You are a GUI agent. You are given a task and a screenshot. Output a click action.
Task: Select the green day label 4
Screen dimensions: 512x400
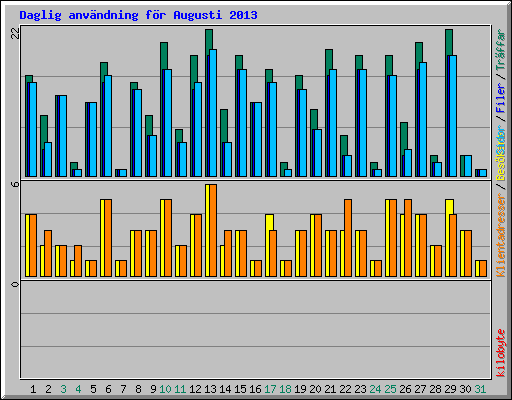click(x=78, y=389)
